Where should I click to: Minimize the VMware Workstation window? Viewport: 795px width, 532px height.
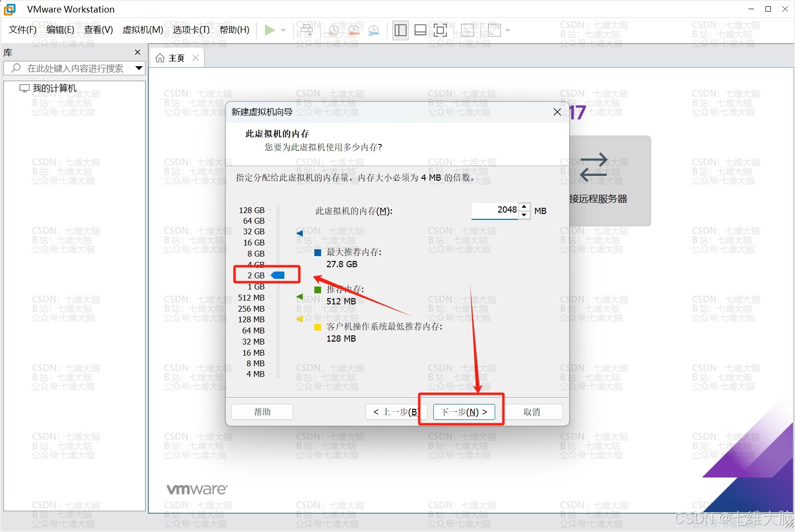pyautogui.click(x=751, y=9)
